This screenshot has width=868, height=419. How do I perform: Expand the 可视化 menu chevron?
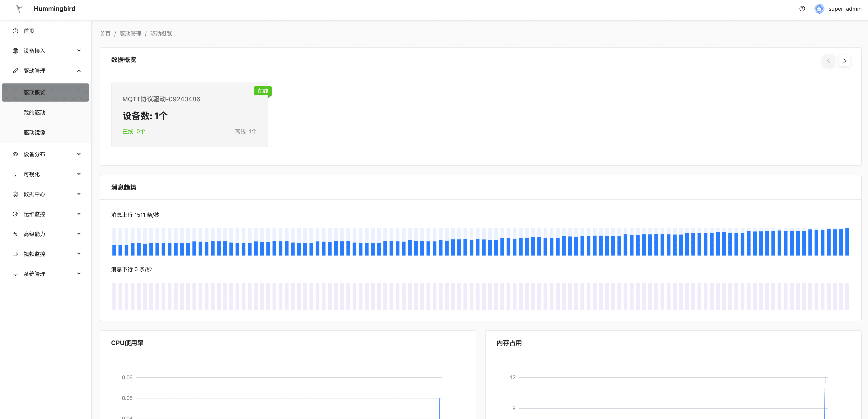coord(79,174)
